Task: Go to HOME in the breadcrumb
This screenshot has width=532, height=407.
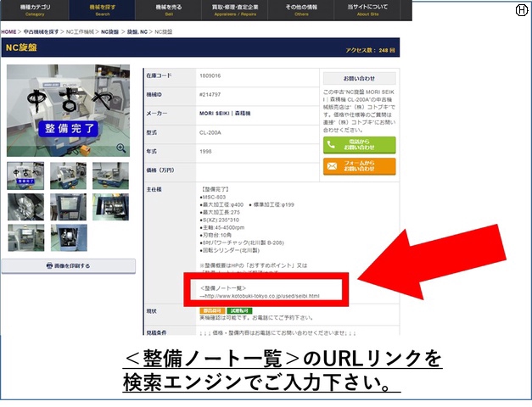Action: coord(9,31)
